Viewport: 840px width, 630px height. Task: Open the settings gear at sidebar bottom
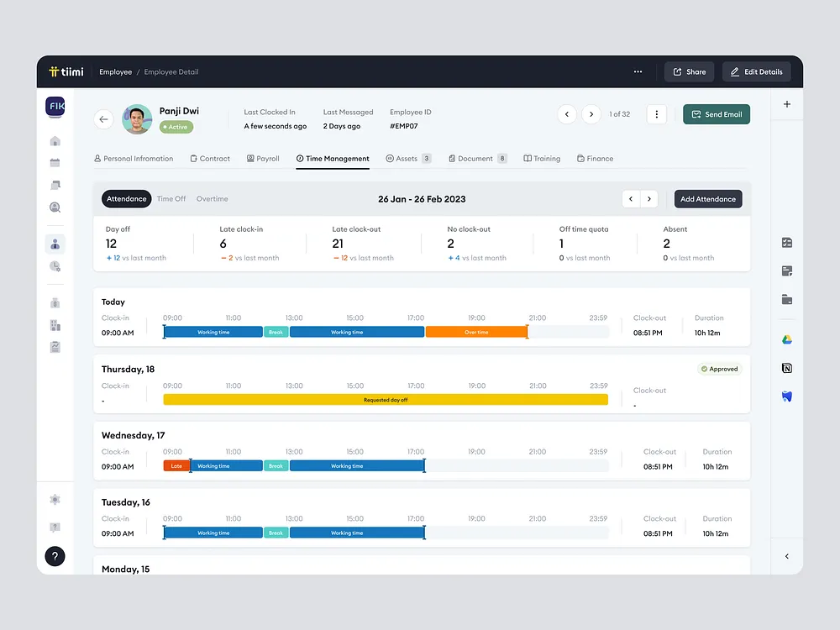tap(55, 499)
